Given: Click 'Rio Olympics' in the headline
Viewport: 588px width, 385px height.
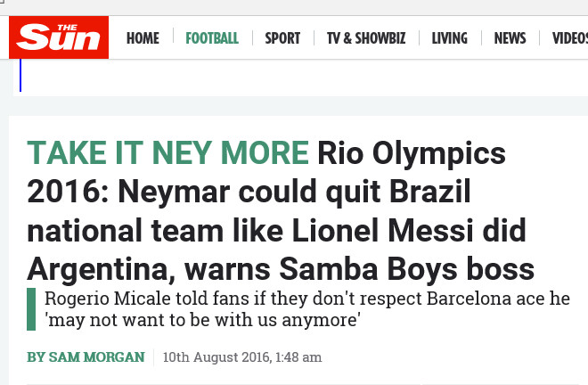Looking at the screenshot, I should (412, 153).
